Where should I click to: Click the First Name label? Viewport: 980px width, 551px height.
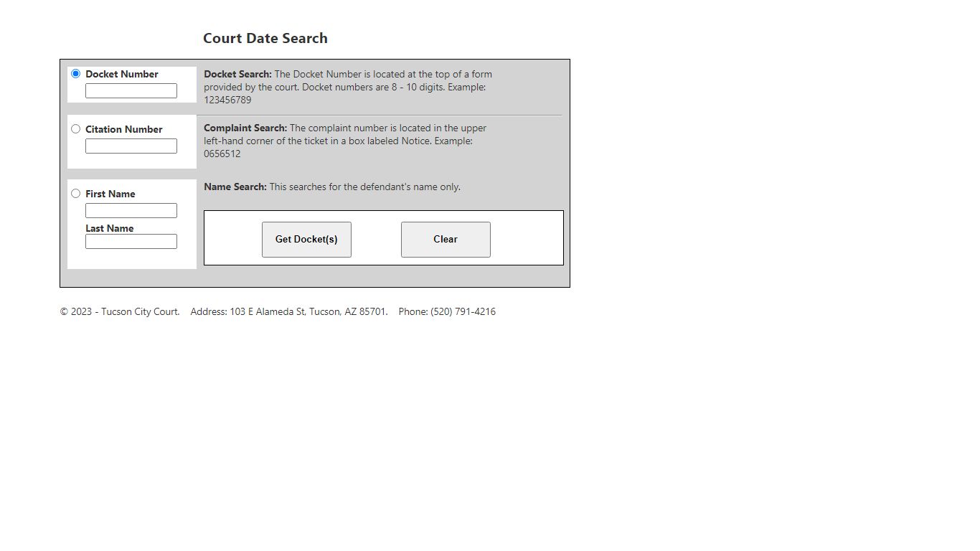coord(110,194)
